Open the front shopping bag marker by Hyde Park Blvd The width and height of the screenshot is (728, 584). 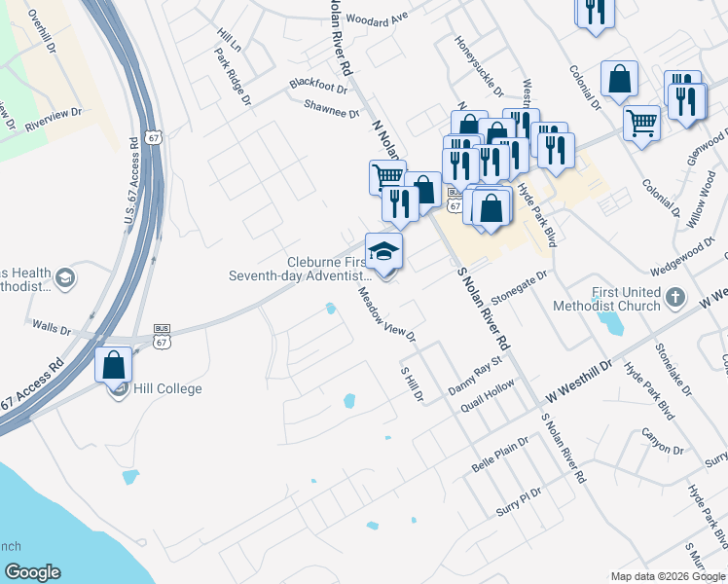pos(491,208)
